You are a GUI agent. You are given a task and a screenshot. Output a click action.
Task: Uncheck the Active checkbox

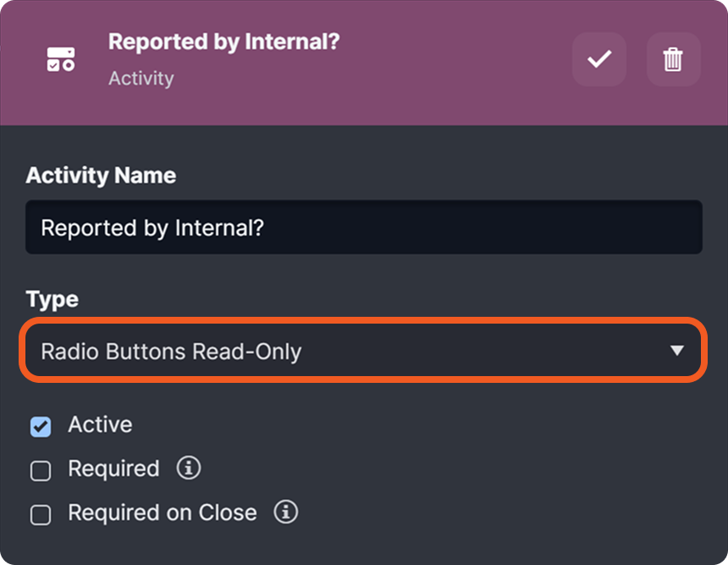41,426
